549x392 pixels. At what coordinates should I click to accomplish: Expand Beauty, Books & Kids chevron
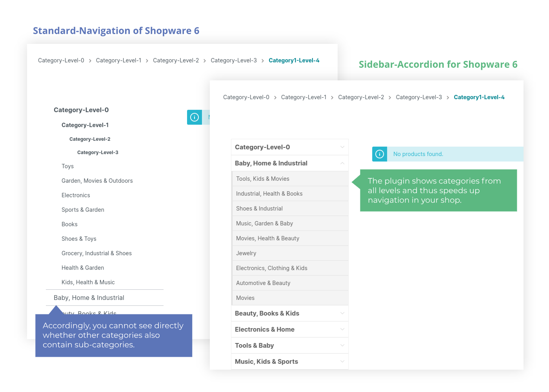[x=342, y=313]
